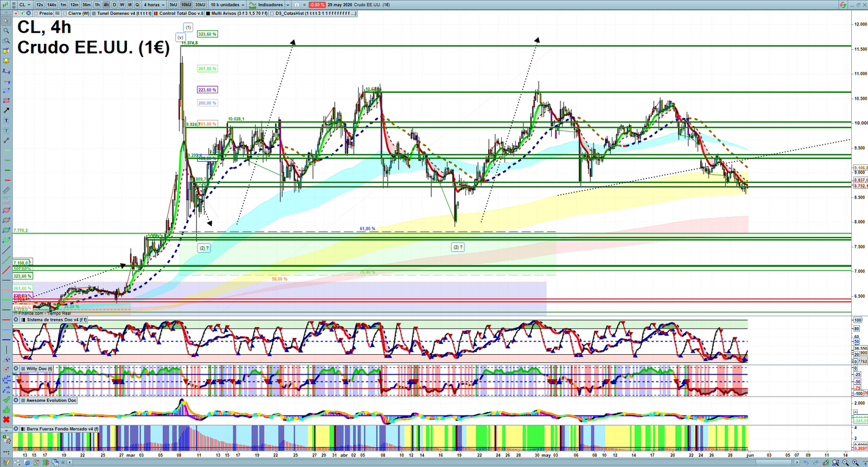Image resolution: width=868 pixels, height=467 pixels.
Task: Click the green thumbs-up icon in left toolbar
Action: (x=6, y=410)
